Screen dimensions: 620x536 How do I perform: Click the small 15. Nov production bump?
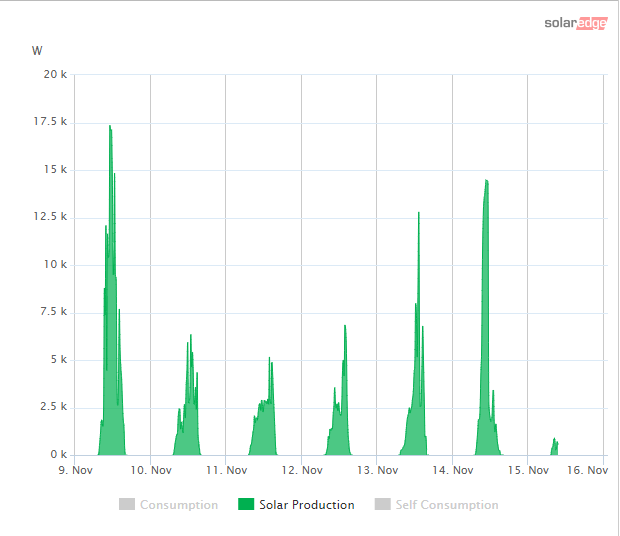click(x=554, y=447)
